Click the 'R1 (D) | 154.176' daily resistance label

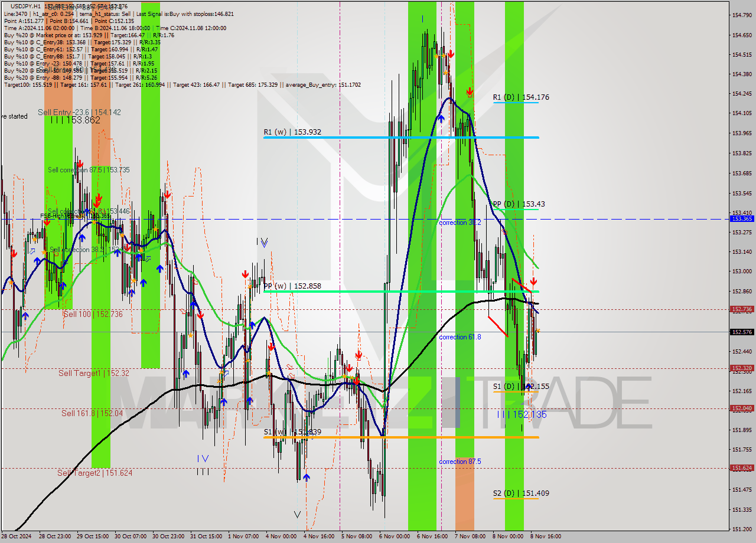tap(522, 97)
